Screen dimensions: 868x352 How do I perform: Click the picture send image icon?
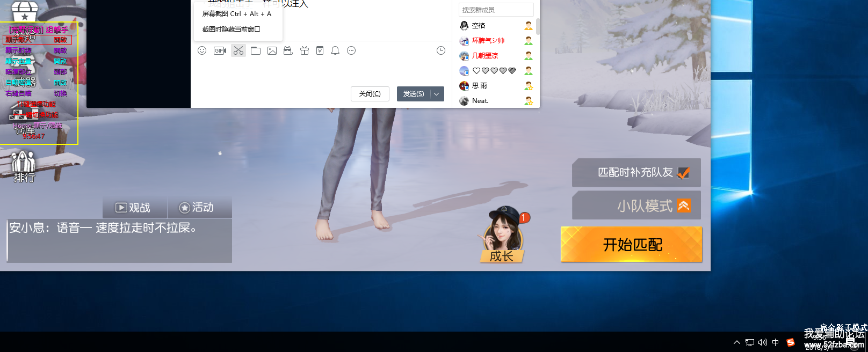(x=272, y=50)
